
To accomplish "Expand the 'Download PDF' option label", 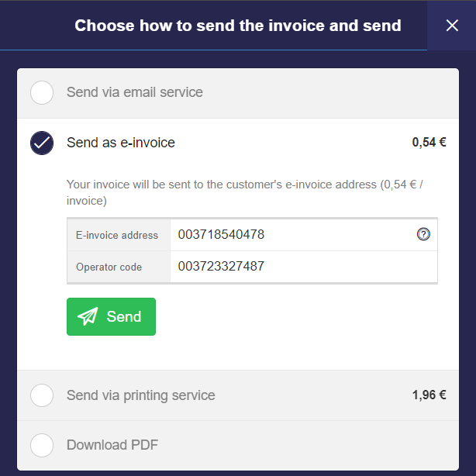I will click(112, 445).
